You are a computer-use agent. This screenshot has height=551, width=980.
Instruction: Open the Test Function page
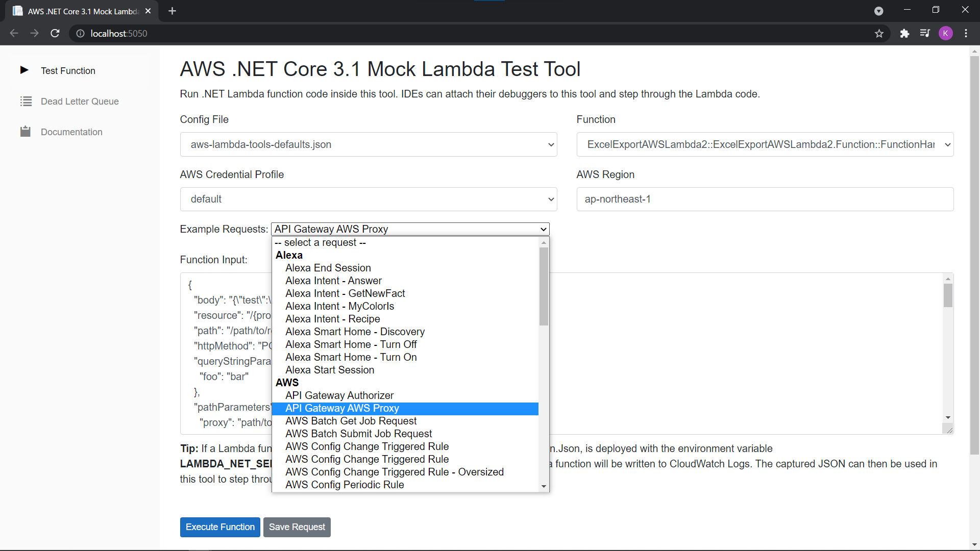point(68,71)
